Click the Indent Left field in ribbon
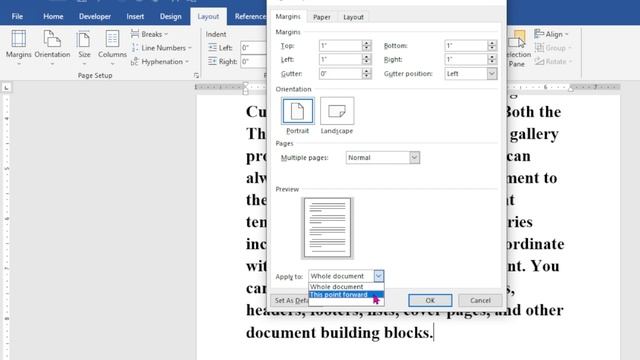 point(253,48)
